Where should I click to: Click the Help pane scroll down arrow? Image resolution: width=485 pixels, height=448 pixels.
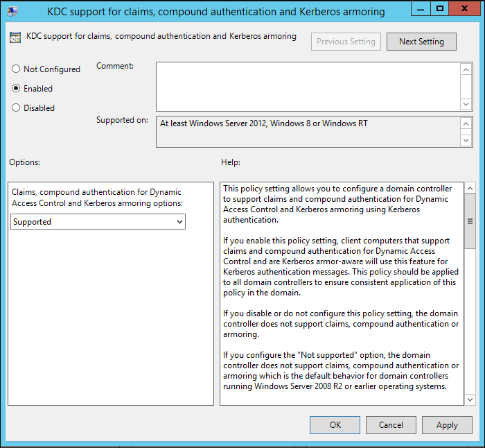[470, 399]
